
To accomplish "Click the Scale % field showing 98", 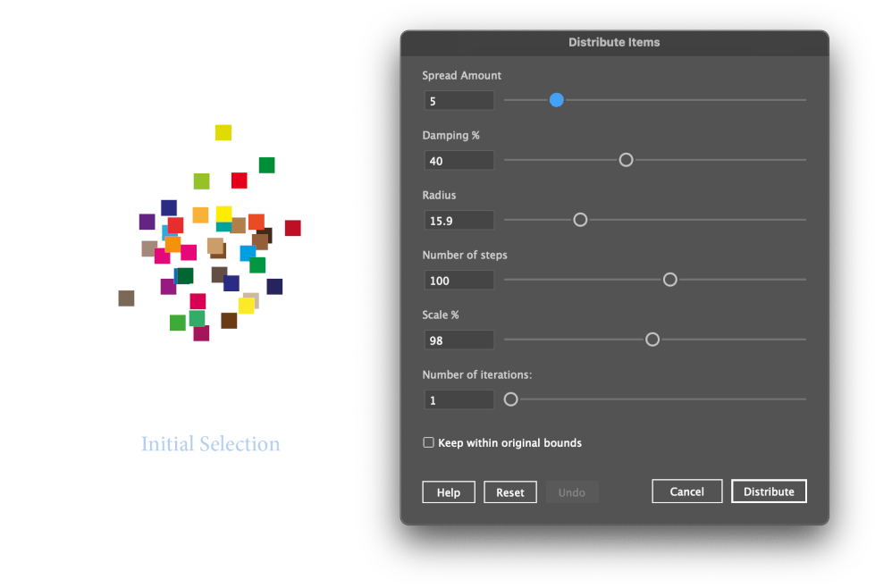I will pyautogui.click(x=458, y=340).
